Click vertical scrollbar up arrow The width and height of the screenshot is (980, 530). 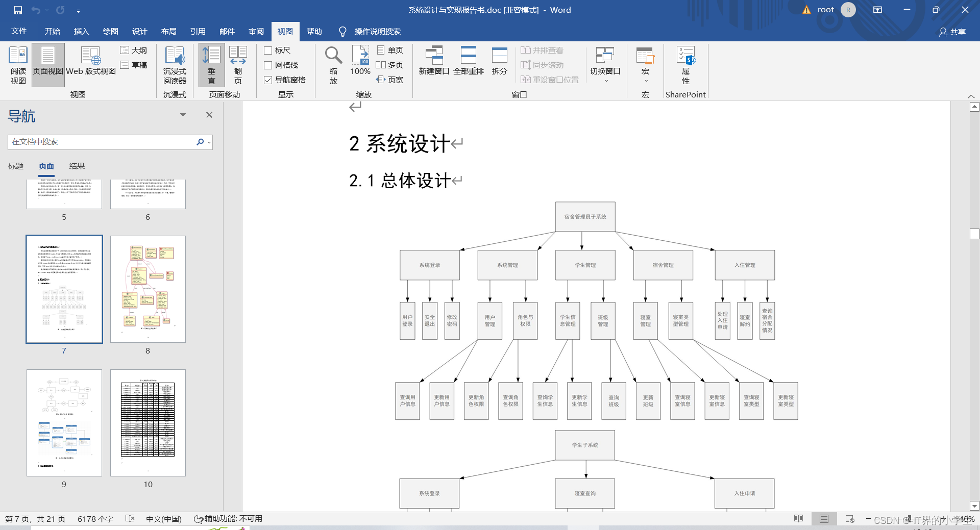point(974,107)
